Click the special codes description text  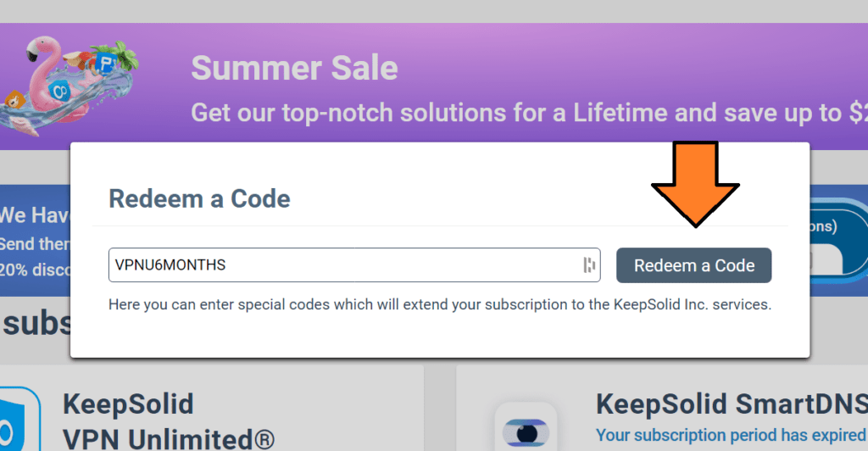pos(440,304)
